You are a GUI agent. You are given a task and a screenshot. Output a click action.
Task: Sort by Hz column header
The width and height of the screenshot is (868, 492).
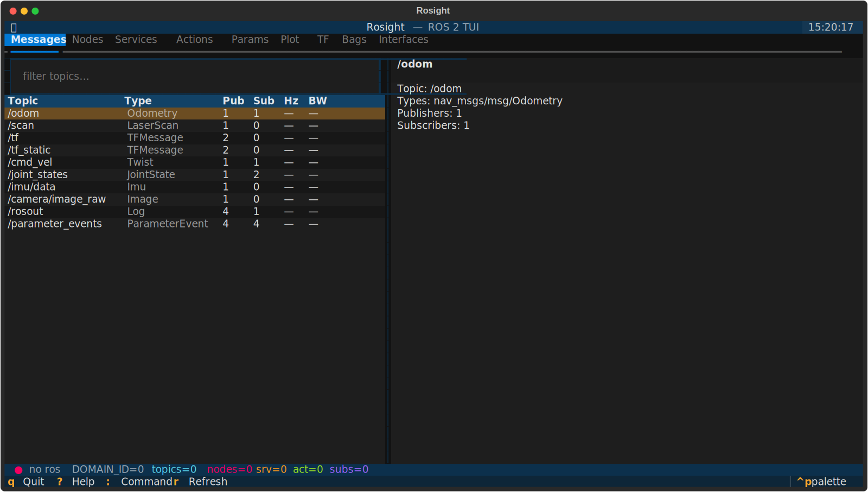coord(291,101)
